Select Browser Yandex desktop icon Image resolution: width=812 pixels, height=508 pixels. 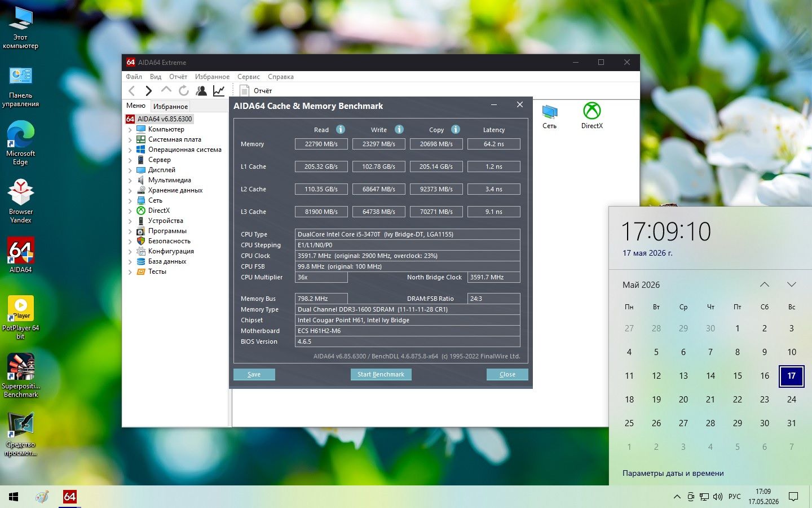(x=21, y=201)
